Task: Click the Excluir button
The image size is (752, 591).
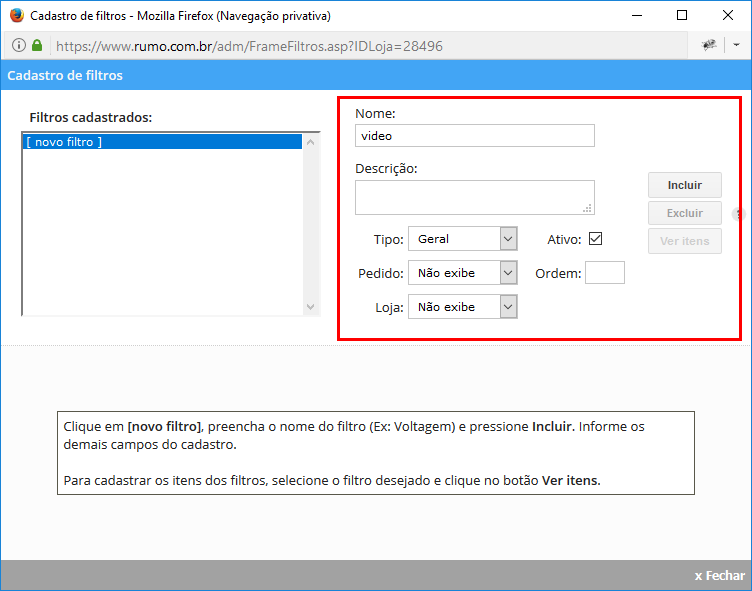Action: click(x=685, y=213)
